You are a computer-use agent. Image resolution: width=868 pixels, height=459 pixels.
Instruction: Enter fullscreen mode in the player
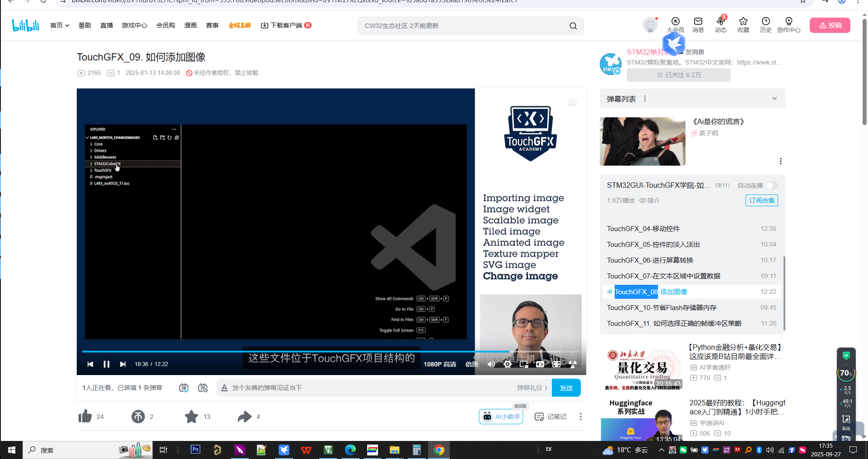(556, 364)
